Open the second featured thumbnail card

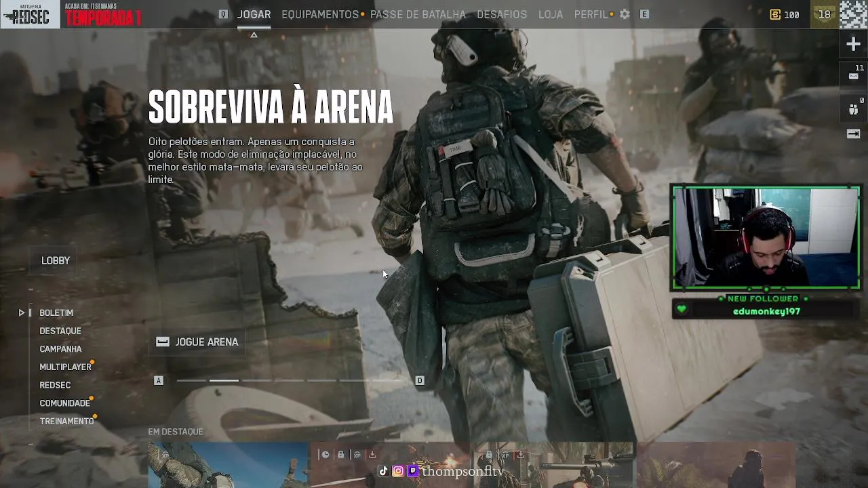click(x=391, y=465)
